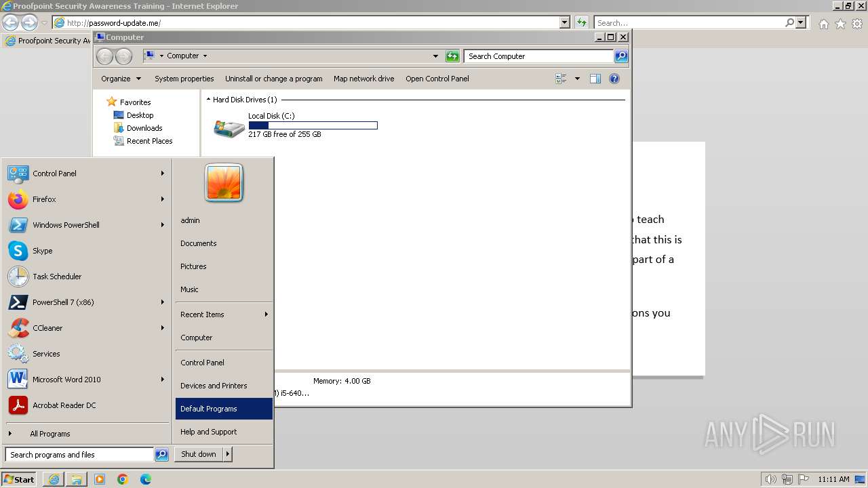Viewport: 868px width, 488px height.
Task: Click System properties toolbar button
Action: (184, 79)
